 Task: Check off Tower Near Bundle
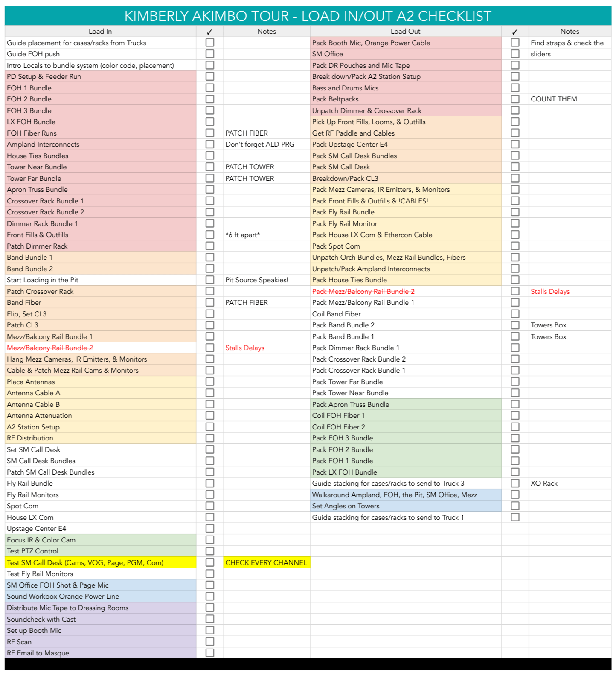pos(209,167)
